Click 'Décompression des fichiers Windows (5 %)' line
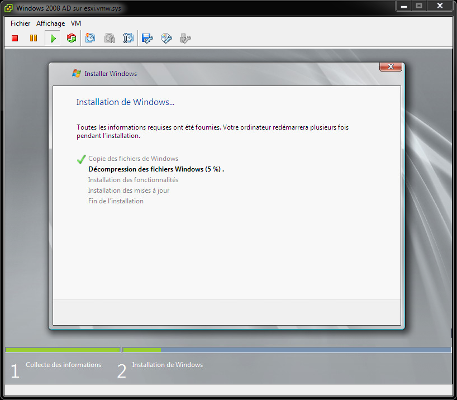 [156, 169]
